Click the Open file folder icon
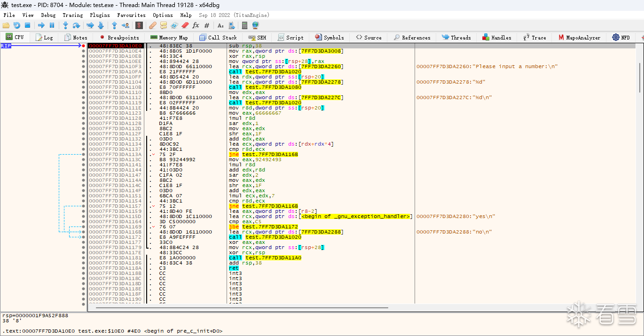 click(6, 25)
